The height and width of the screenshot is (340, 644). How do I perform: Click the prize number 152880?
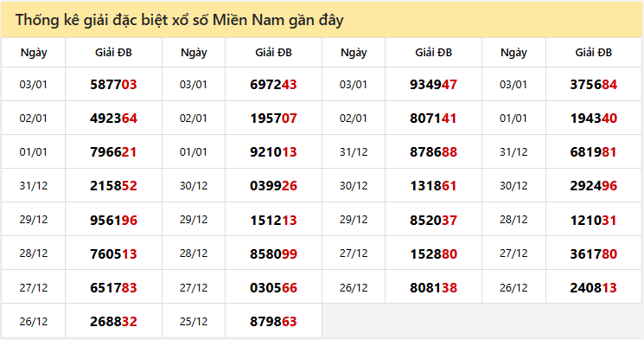click(433, 254)
